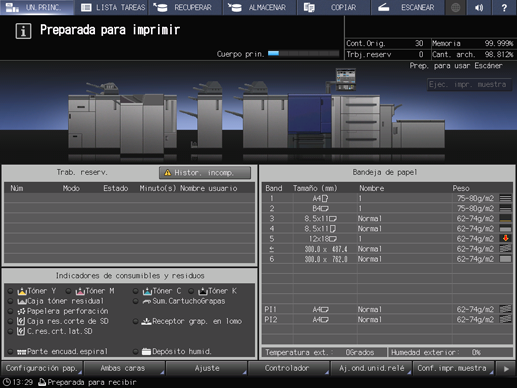Image resolution: width=517 pixels, height=388 pixels.
Task: Open the Ambas caras option menu
Action: (124, 368)
